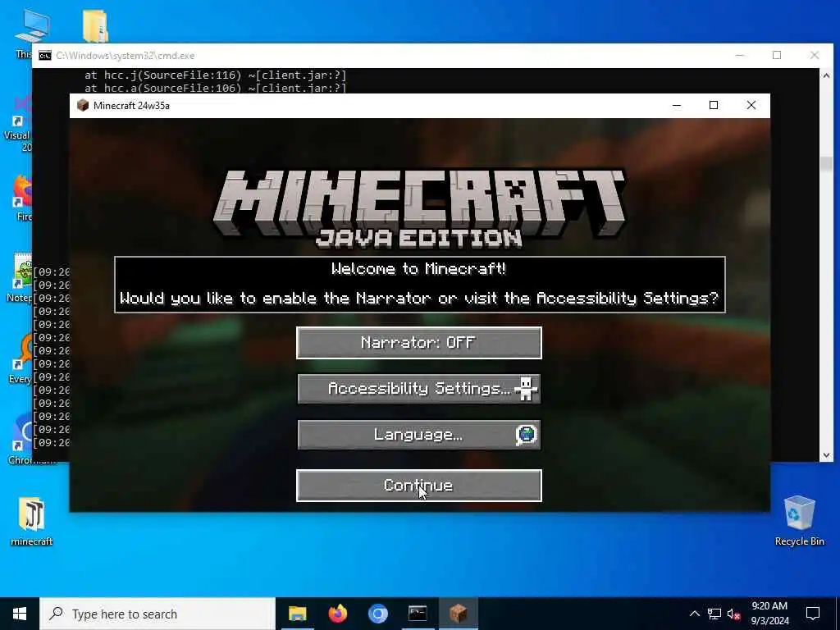
Task: Click the Minecraft block icon in title bar
Action: 83,106
